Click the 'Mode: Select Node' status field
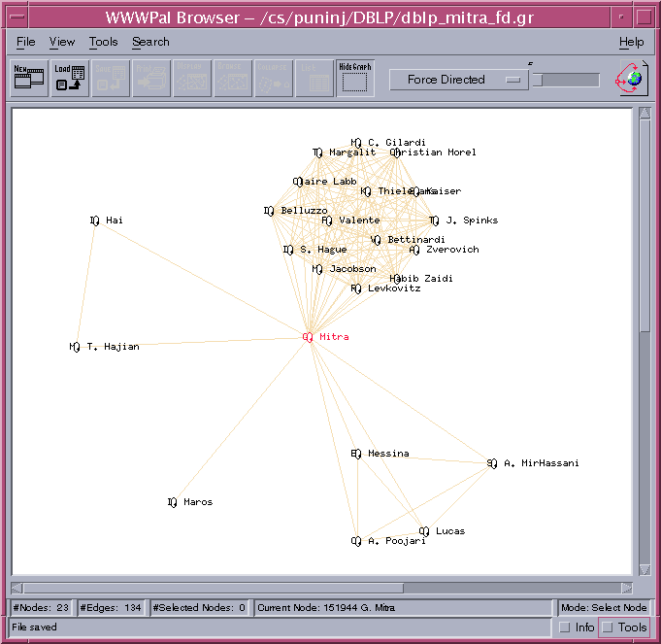The height and width of the screenshot is (644, 661). pos(604,608)
